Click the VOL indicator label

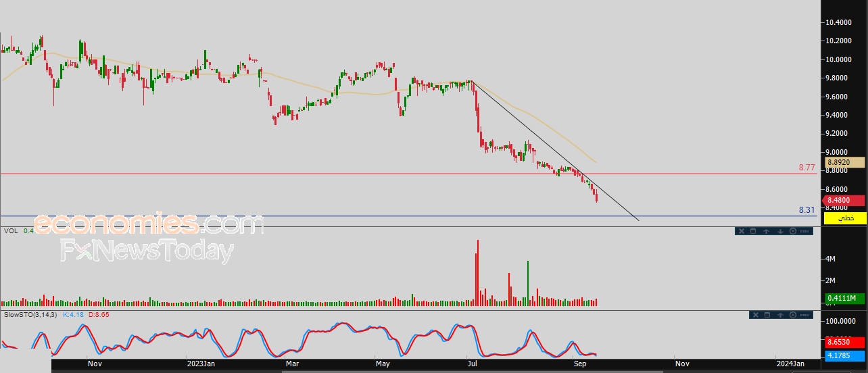click(x=10, y=231)
